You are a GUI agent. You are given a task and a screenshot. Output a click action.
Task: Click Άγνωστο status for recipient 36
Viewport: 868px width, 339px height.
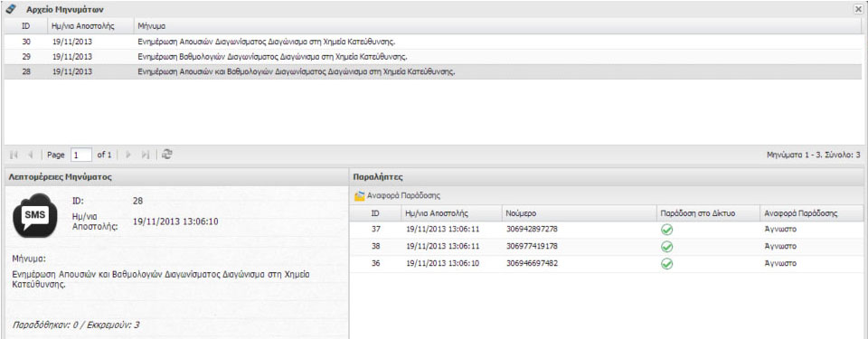(779, 263)
